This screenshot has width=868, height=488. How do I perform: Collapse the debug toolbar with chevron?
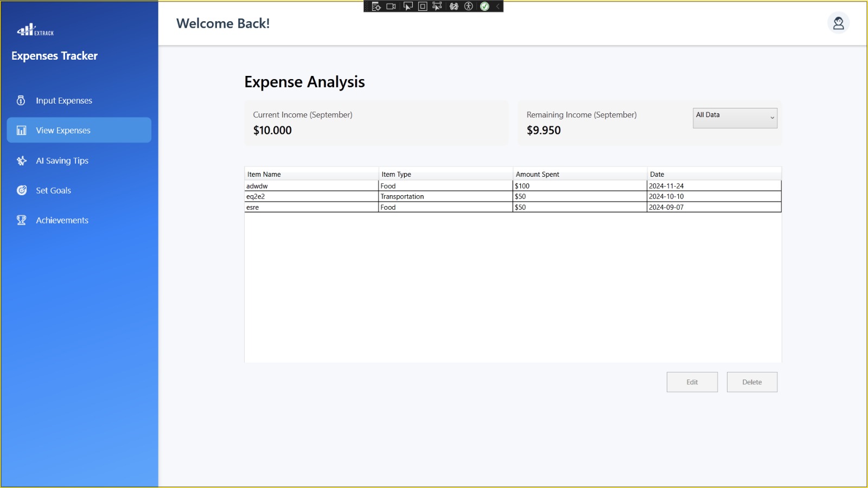click(x=497, y=7)
